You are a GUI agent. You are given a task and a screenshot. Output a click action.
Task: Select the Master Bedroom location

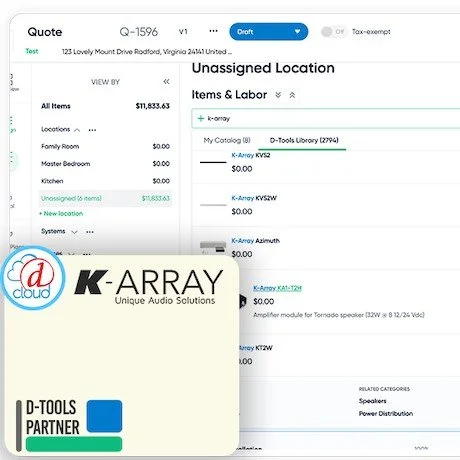pos(105,164)
